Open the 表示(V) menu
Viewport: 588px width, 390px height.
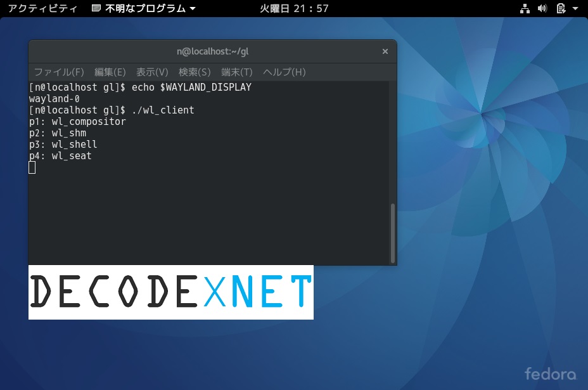tap(152, 72)
